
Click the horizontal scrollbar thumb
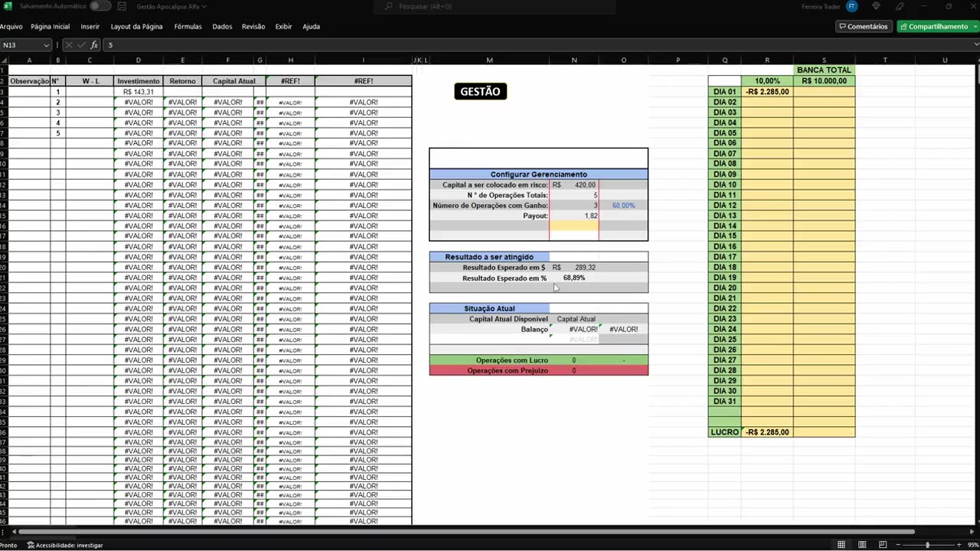(x=466, y=532)
